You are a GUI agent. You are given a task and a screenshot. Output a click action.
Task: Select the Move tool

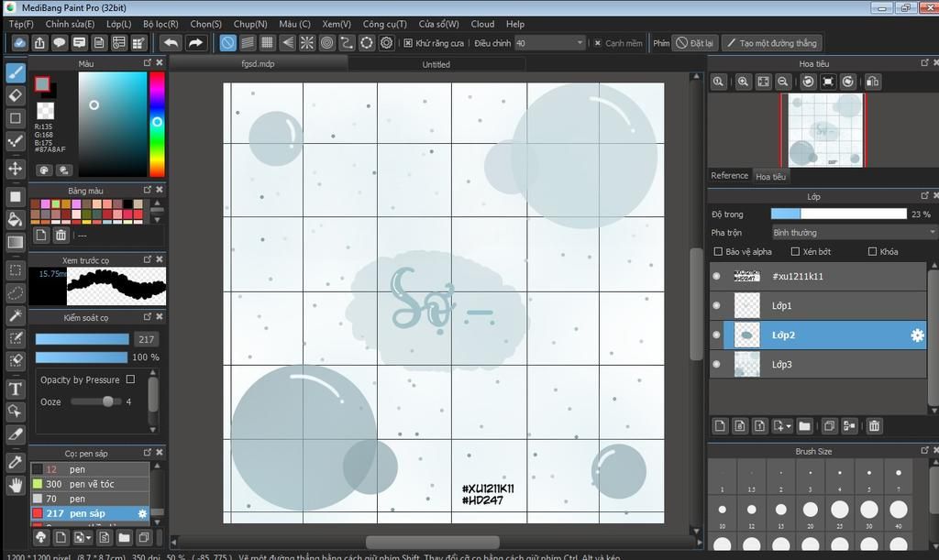[x=16, y=168]
